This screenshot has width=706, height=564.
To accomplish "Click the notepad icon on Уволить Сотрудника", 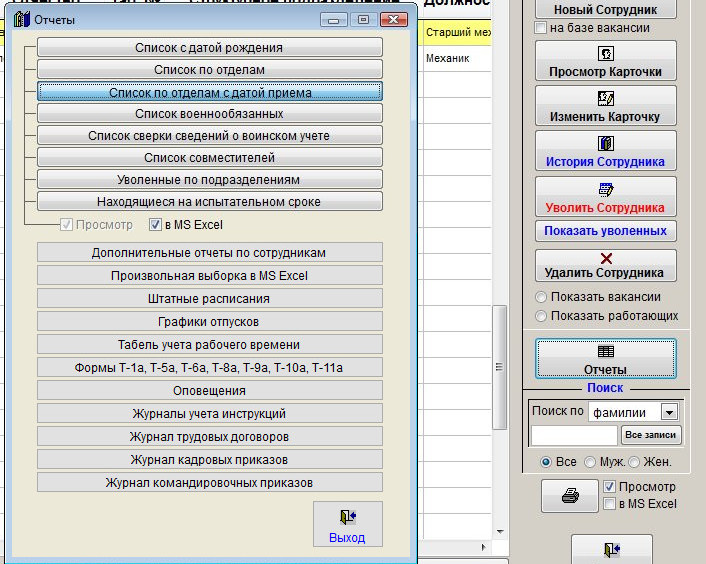I will click(x=606, y=190).
